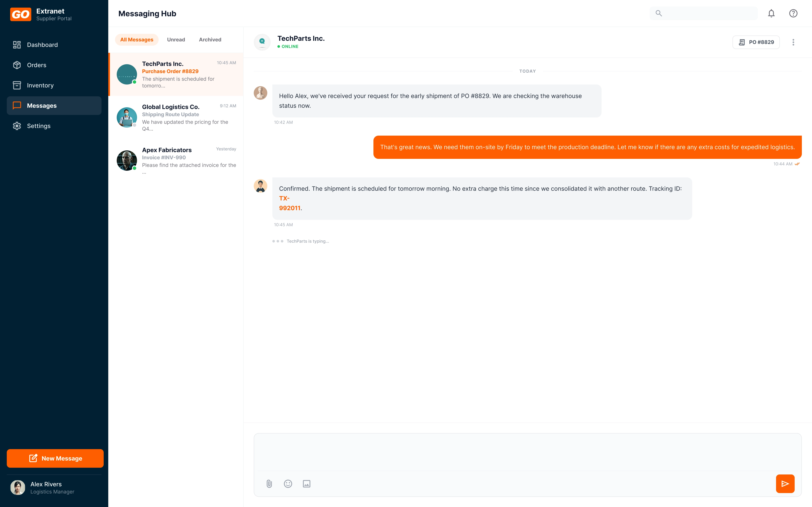
Task: Click the New Message button
Action: tap(55, 458)
